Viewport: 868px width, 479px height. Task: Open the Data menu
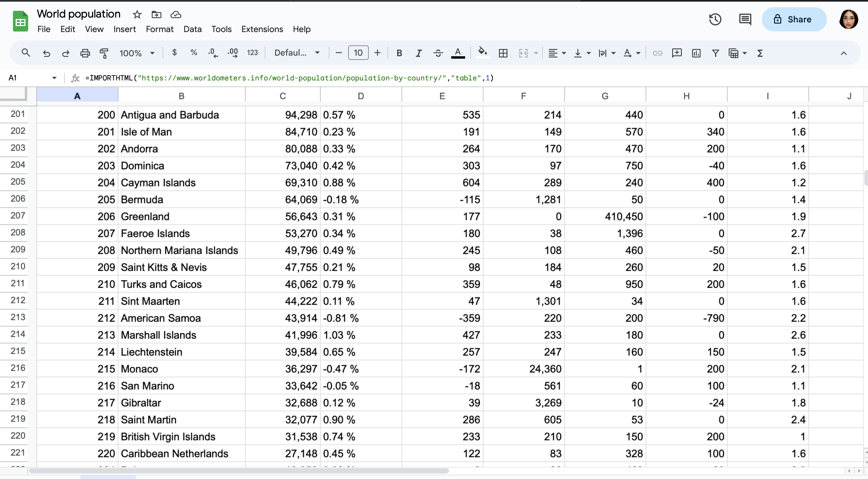[193, 29]
